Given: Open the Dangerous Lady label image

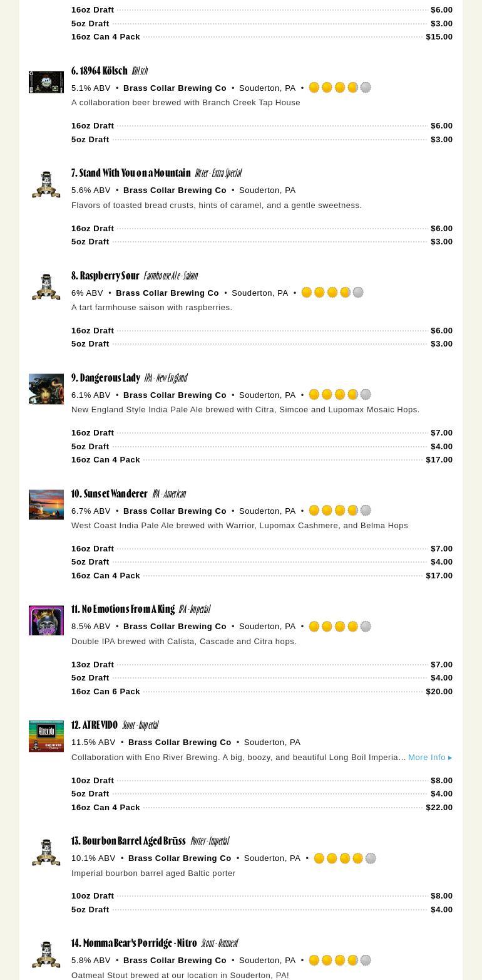Looking at the screenshot, I should point(46,389).
